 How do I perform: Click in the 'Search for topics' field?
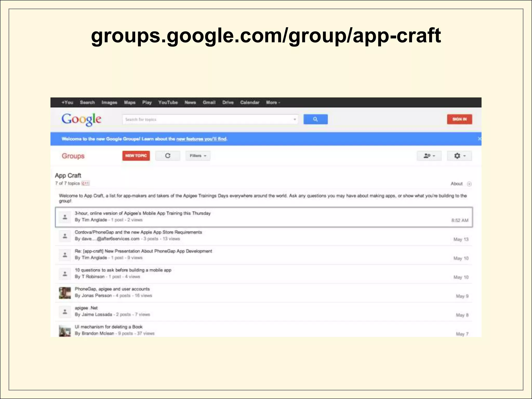pos(210,119)
